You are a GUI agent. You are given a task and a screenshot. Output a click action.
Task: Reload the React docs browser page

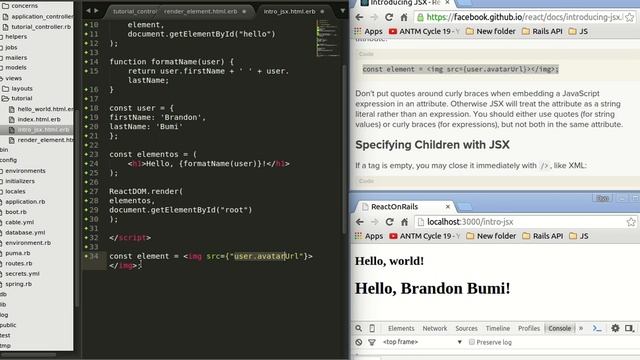(x=389, y=17)
